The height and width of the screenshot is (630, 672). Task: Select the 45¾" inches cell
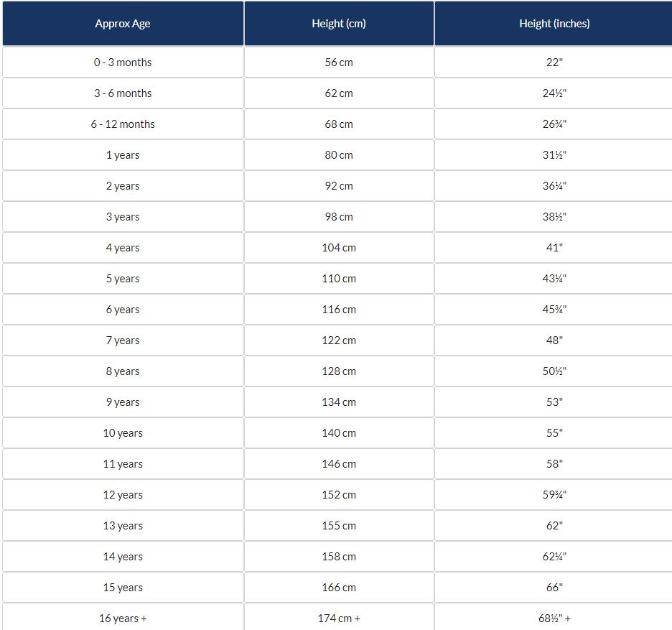pyautogui.click(x=554, y=310)
